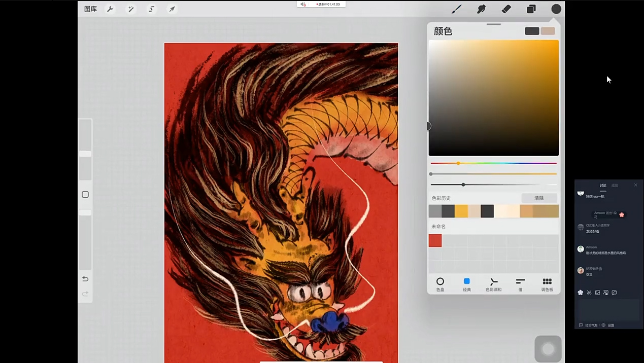Viewport: 644px width, 363px height.
Task: Click the speaker icon in recording bar
Action: tap(303, 4)
